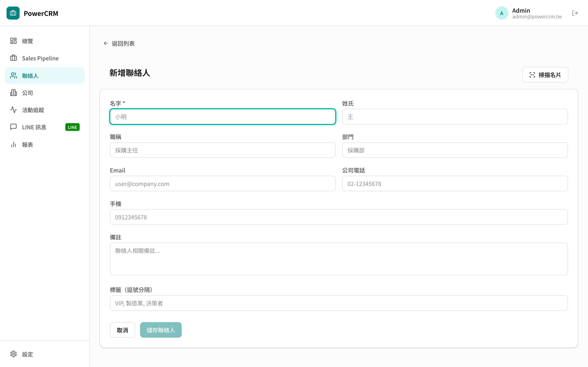This screenshot has width=588, height=367.
Task: Click 取消 to cancel the form
Action: 122,330
